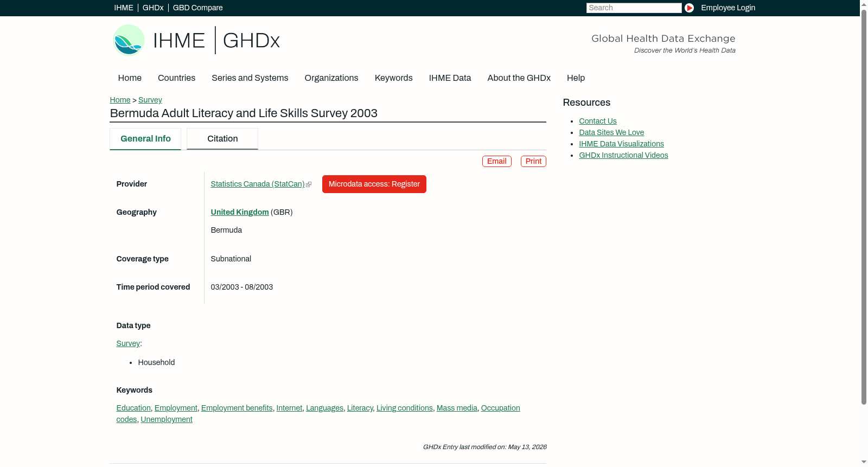Image resolution: width=868 pixels, height=467 pixels.
Task: Switch to the Citation tab
Action: [x=222, y=139]
